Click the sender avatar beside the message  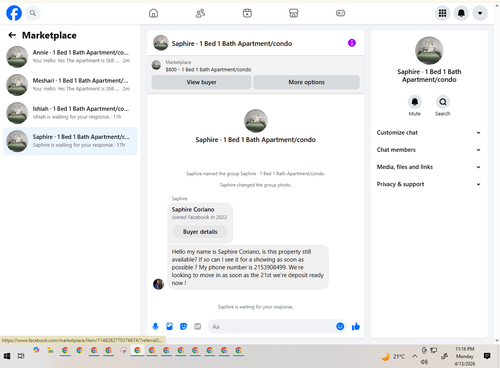point(158,284)
